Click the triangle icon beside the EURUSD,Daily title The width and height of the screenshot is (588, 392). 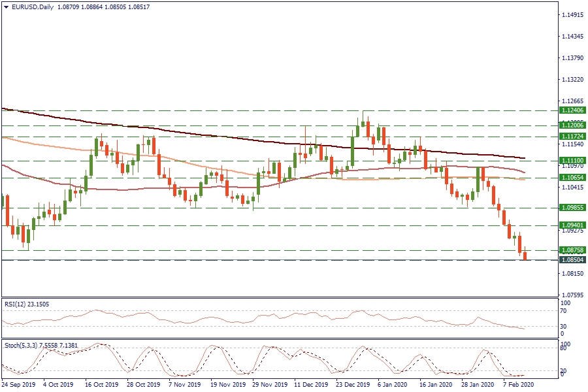click(7, 7)
